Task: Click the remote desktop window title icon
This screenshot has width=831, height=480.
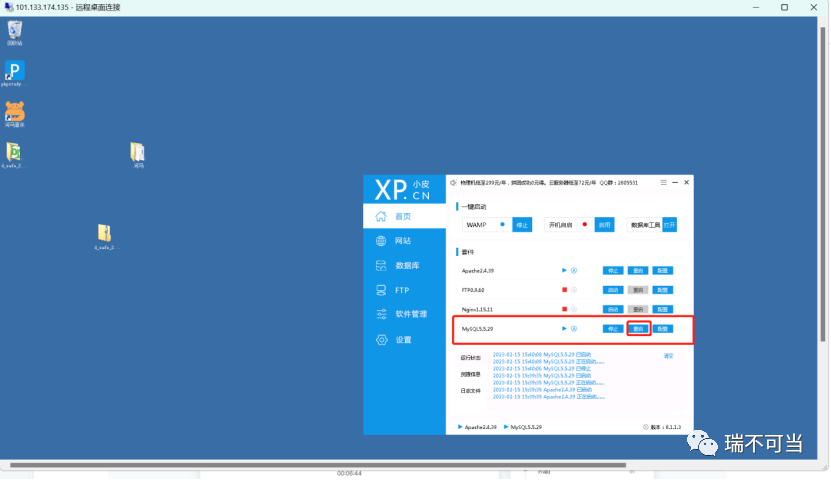Action: coord(8,7)
